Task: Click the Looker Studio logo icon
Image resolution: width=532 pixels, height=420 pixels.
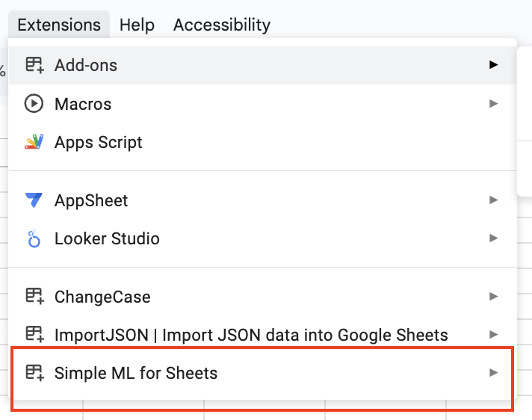Action: point(34,239)
